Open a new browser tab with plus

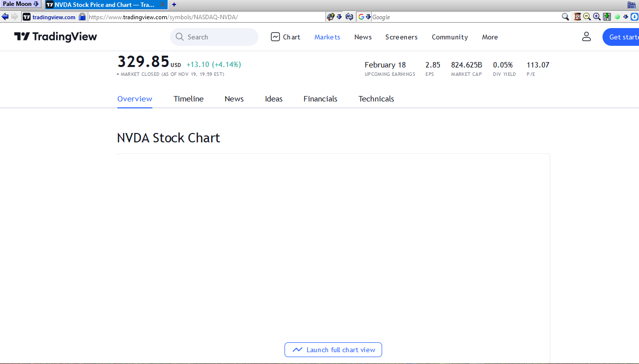point(174,4)
